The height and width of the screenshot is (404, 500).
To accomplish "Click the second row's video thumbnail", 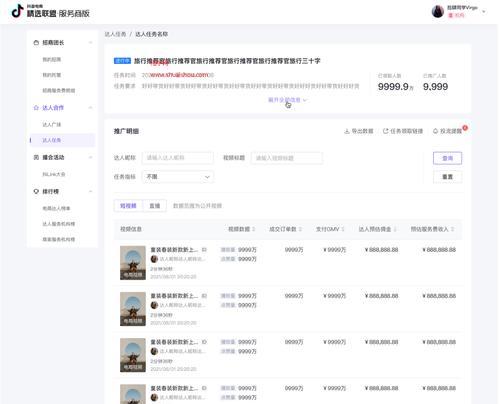I will coord(133,309).
